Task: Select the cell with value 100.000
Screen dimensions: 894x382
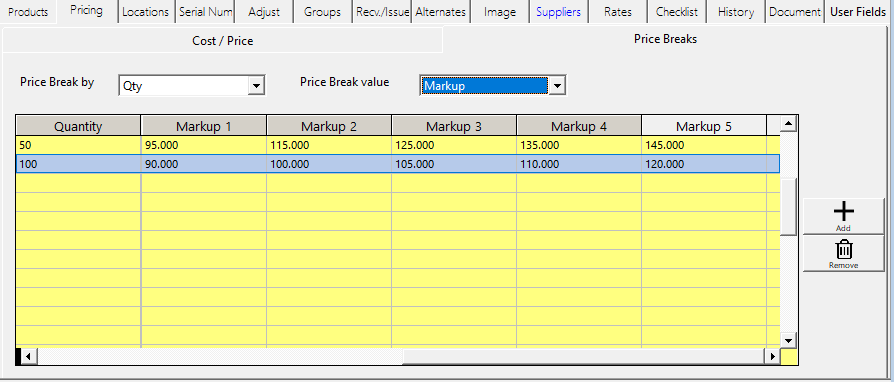Action: 329,164
